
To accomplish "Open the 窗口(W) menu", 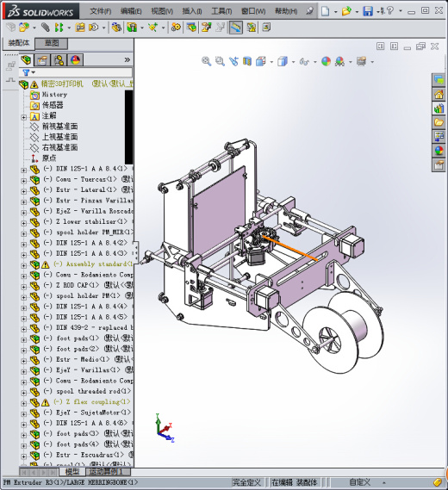I will coord(253,11).
